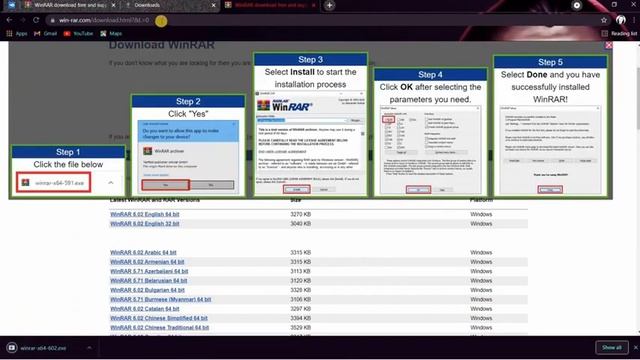Download WinRAR 5.71 Azerbaijani 64 bit
The height and width of the screenshot is (360, 640).
point(149,271)
